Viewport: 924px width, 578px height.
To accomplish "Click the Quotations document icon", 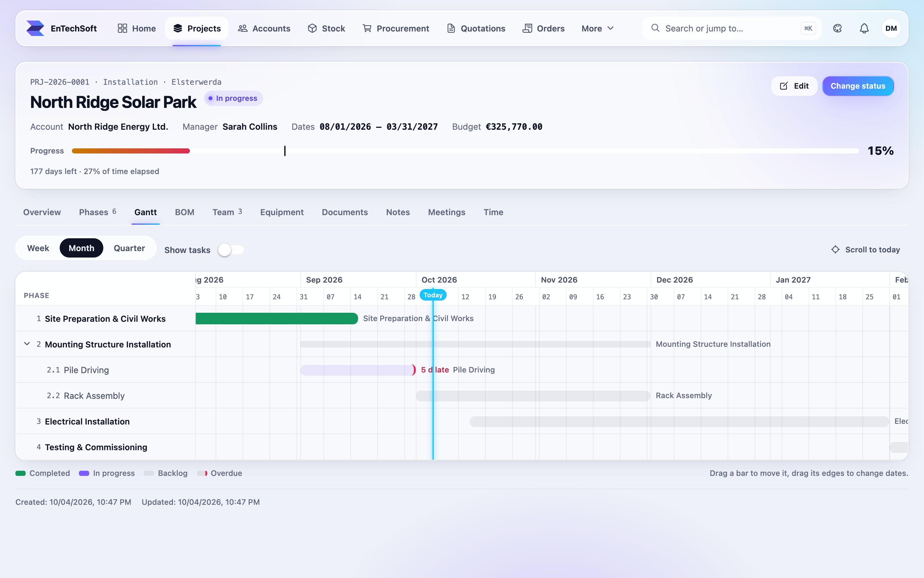I will [451, 28].
